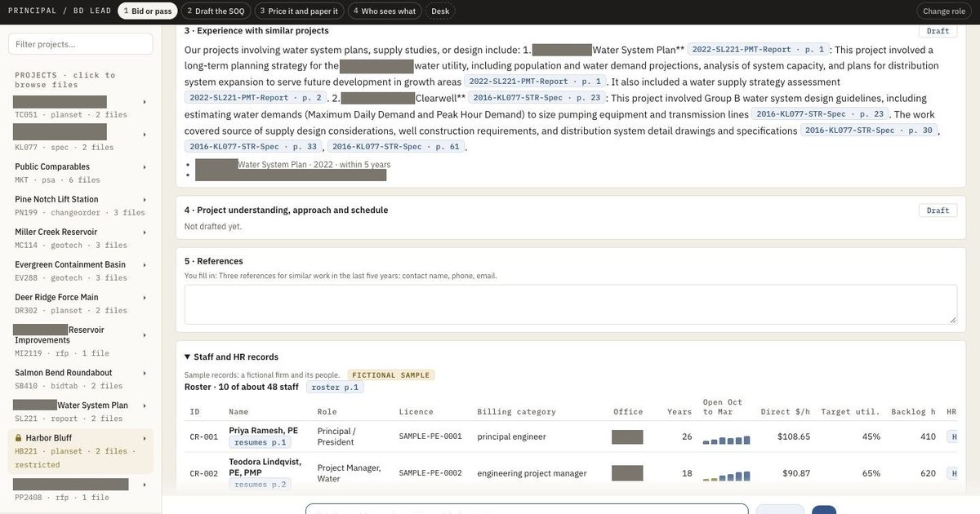Click the 'Direct $/h' column header

click(x=785, y=412)
